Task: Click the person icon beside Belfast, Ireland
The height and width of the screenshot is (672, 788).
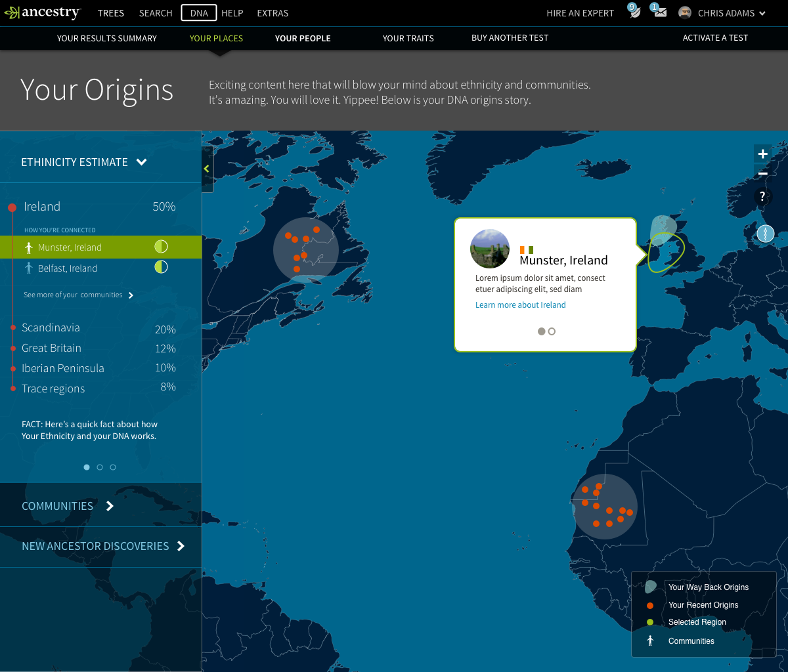Action: pyautogui.click(x=28, y=268)
